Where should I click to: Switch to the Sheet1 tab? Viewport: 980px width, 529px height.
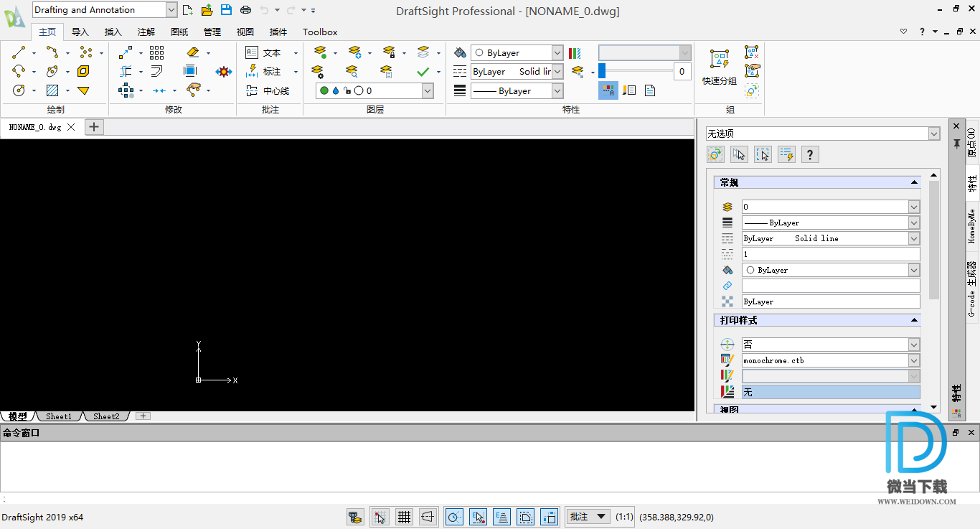click(58, 416)
